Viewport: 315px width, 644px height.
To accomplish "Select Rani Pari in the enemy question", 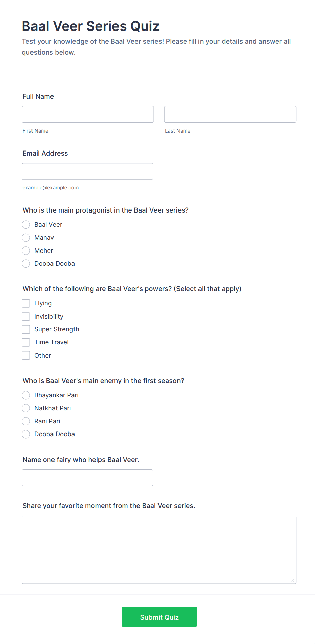I will click(x=26, y=421).
